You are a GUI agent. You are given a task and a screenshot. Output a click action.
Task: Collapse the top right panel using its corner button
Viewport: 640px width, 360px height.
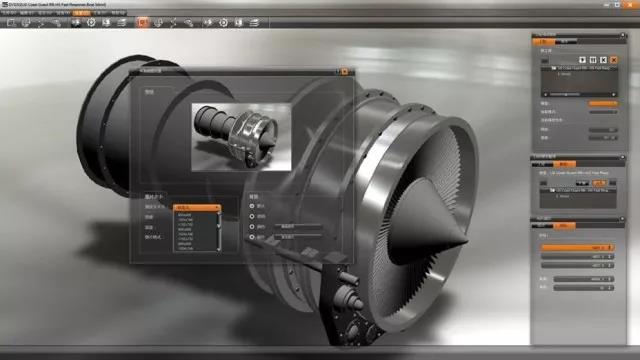[x=623, y=36]
